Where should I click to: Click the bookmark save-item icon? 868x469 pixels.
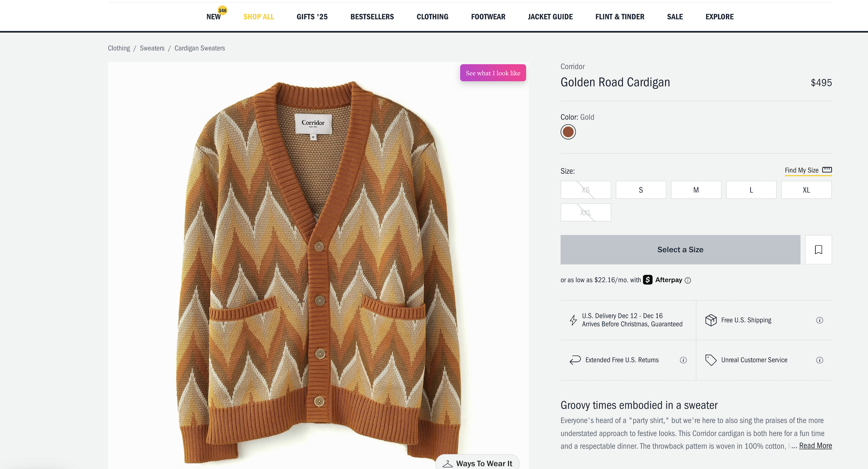[818, 249]
